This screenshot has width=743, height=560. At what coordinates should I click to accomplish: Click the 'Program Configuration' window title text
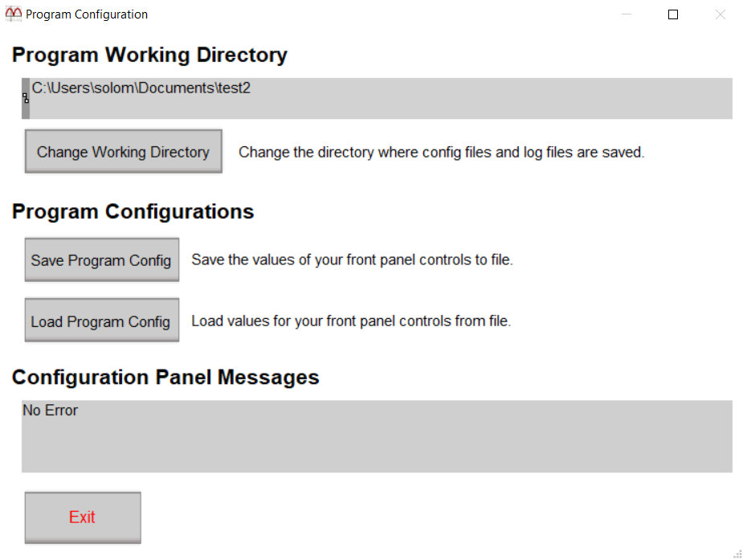coord(87,14)
